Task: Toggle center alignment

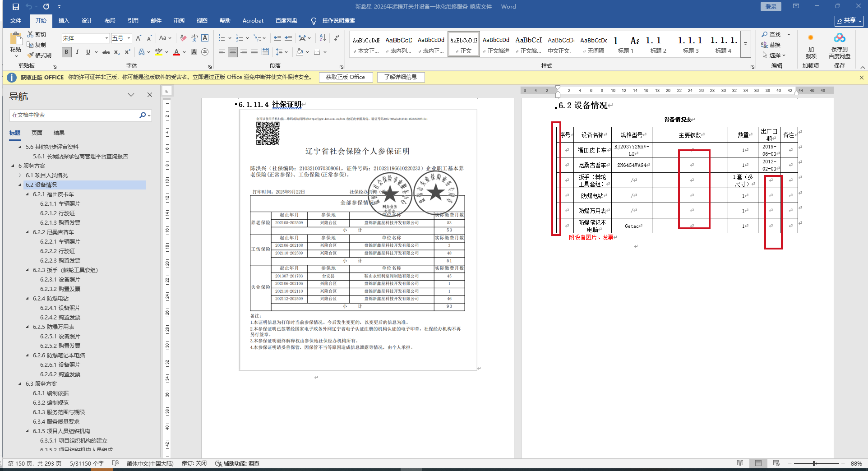Action: coord(232,52)
